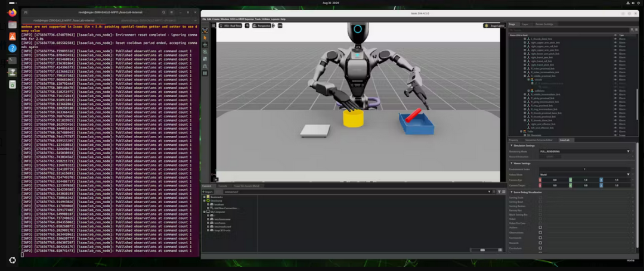This screenshot has height=271, width=644.
Task: Activate the Move gizmo tool
Action: [205, 45]
